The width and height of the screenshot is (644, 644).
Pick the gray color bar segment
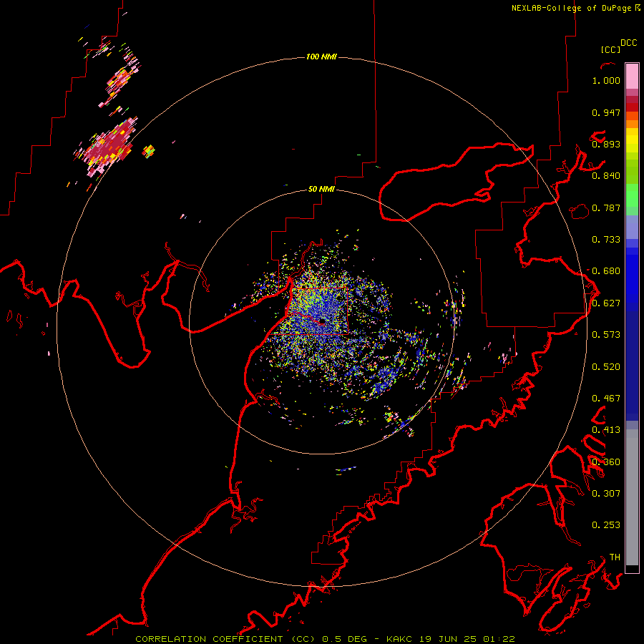[632, 497]
